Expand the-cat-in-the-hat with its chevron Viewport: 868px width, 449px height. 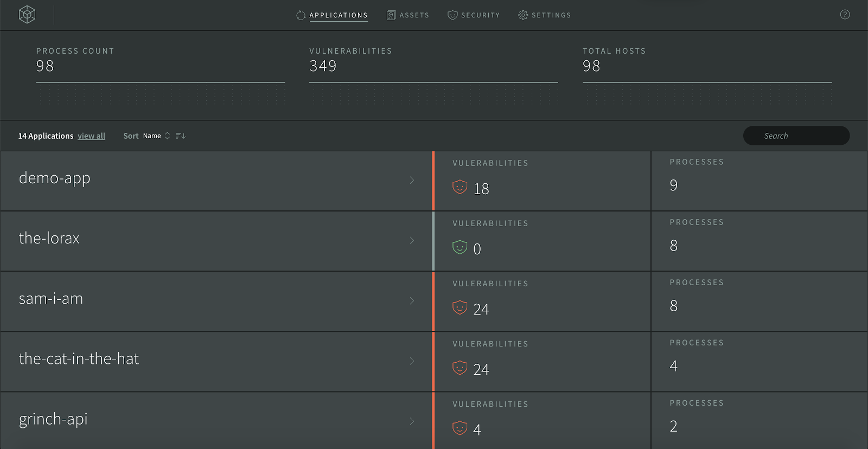pos(412,361)
